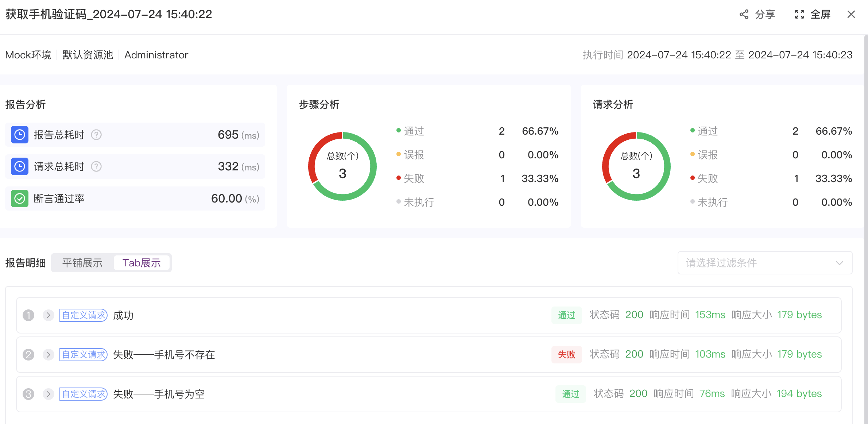868x424 pixels.
Task: Click 误报 legend item in 步骤分析
Action: pyautogui.click(x=410, y=155)
